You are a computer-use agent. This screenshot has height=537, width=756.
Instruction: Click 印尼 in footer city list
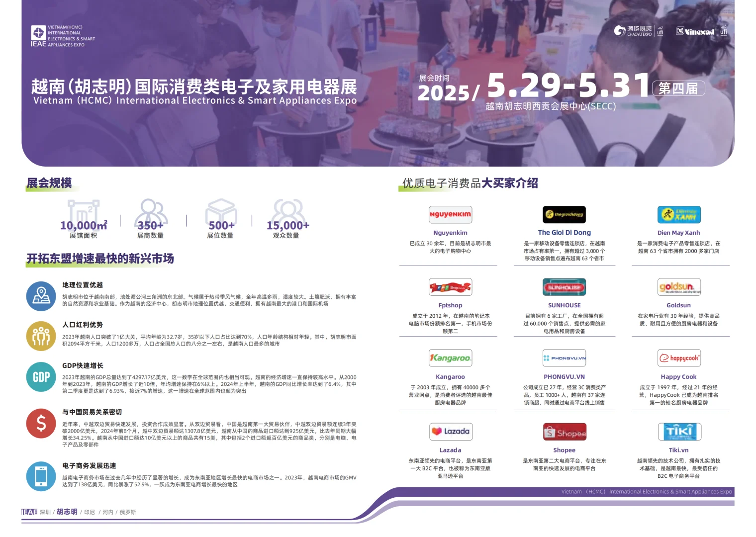point(90,512)
